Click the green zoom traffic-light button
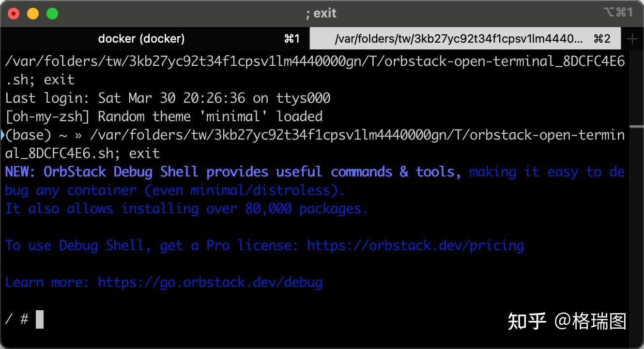644x349 pixels. pos(52,13)
